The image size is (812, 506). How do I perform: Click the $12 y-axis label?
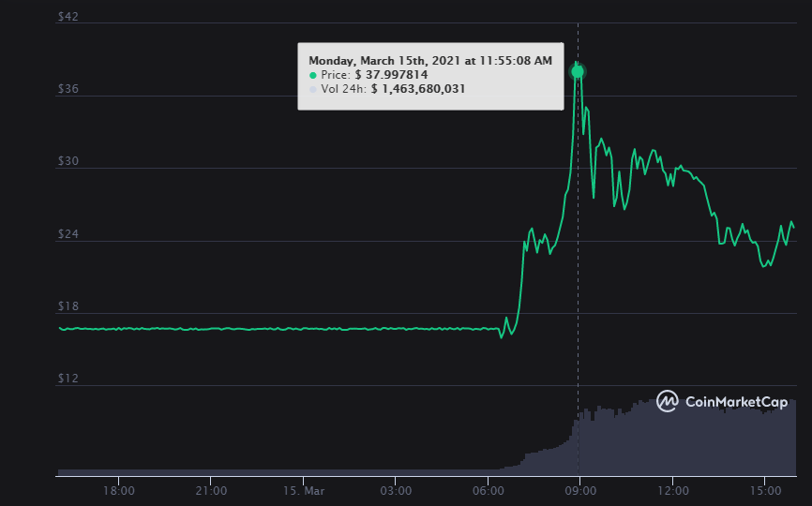[x=68, y=379]
